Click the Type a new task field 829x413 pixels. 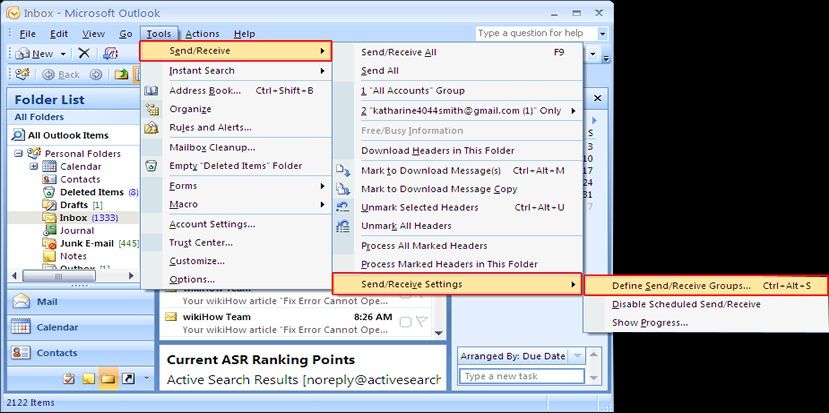click(x=521, y=376)
